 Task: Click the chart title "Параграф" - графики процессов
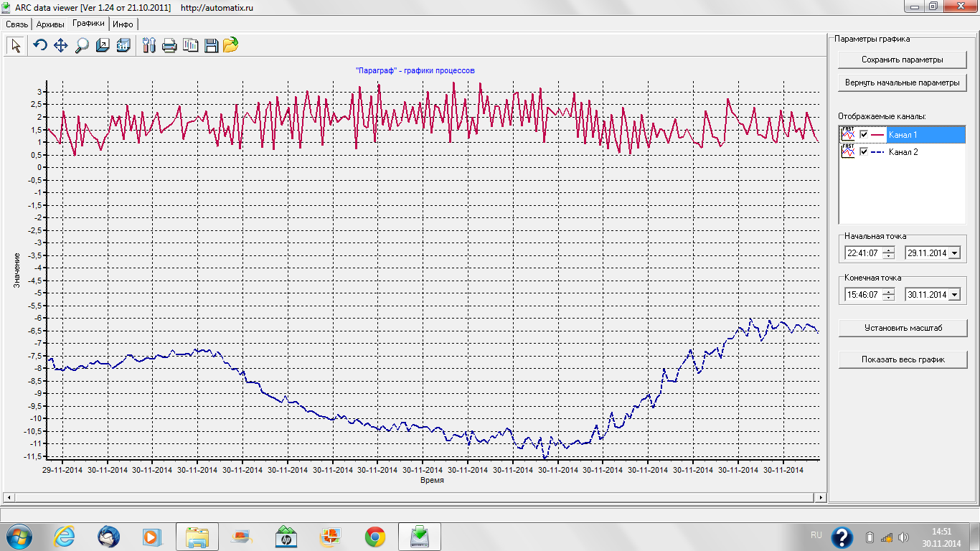[415, 70]
